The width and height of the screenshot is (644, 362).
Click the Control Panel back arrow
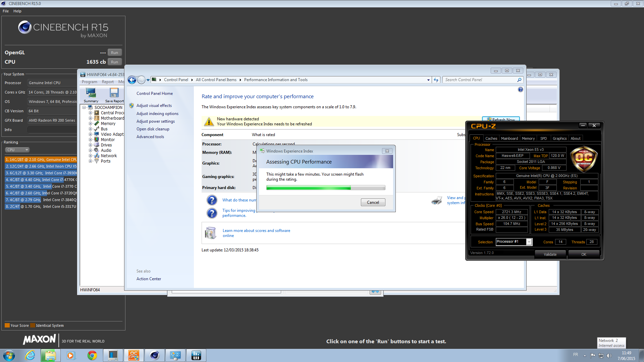(x=132, y=80)
